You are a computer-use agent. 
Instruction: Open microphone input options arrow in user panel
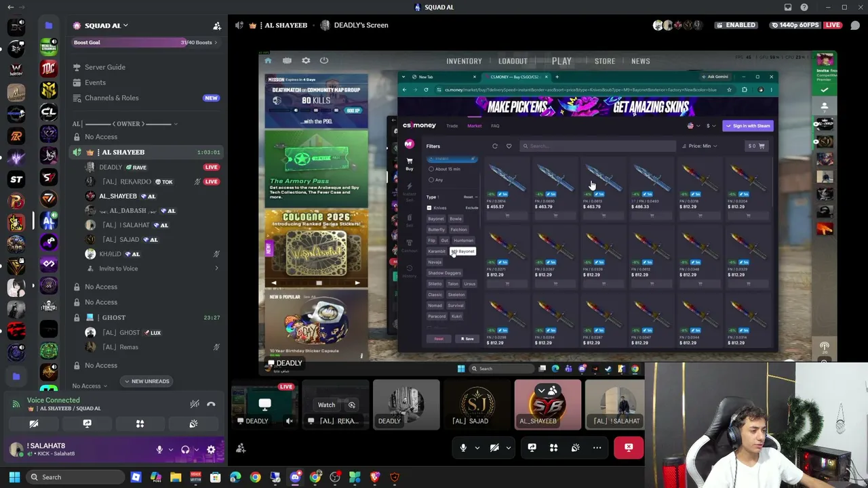(x=170, y=449)
